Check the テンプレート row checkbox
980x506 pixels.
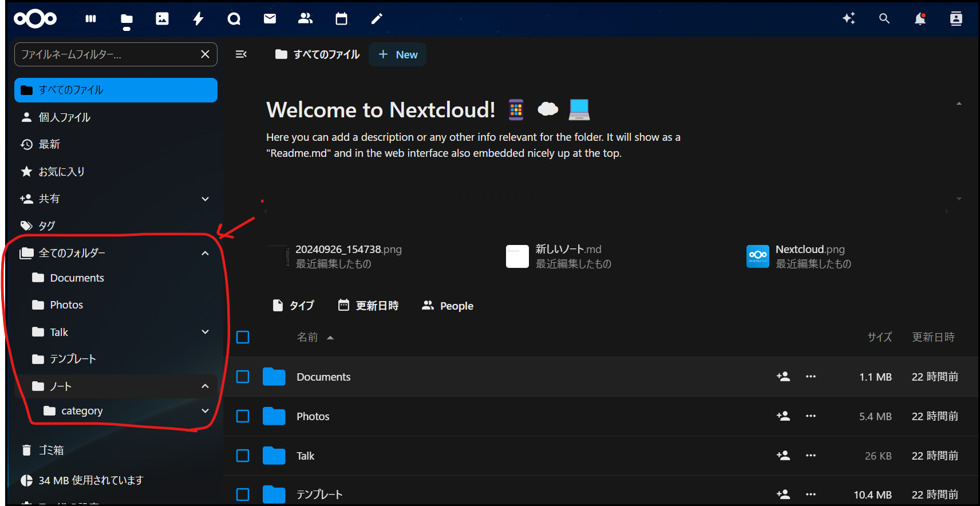[x=243, y=494]
